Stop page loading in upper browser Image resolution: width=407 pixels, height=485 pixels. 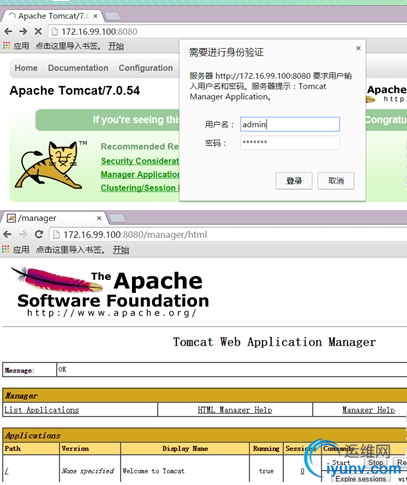(x=38, y=32)
